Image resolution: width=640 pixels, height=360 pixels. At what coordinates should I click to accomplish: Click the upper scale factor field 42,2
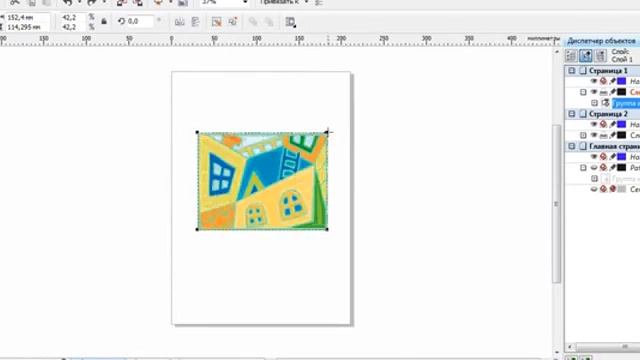pos(72,17)
